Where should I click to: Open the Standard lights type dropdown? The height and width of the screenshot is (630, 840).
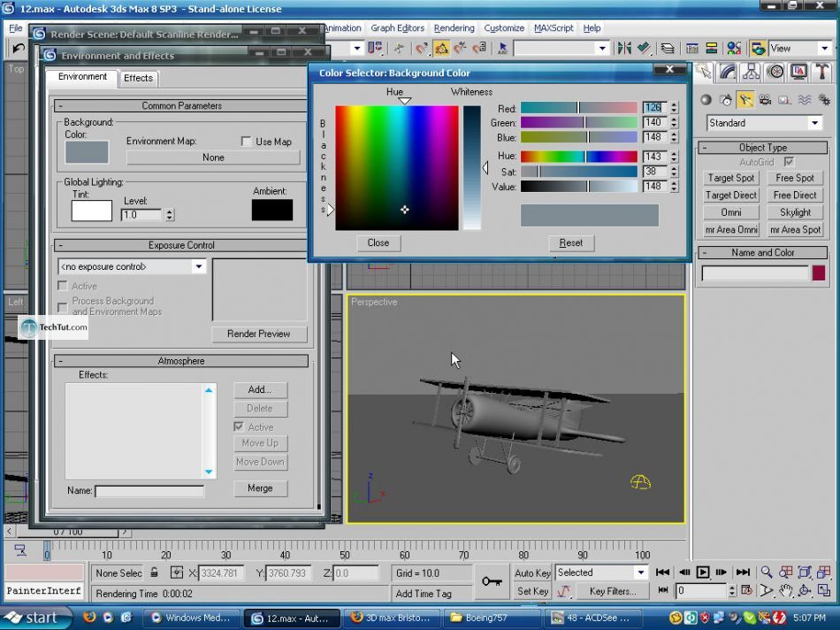tap(815, 123)
